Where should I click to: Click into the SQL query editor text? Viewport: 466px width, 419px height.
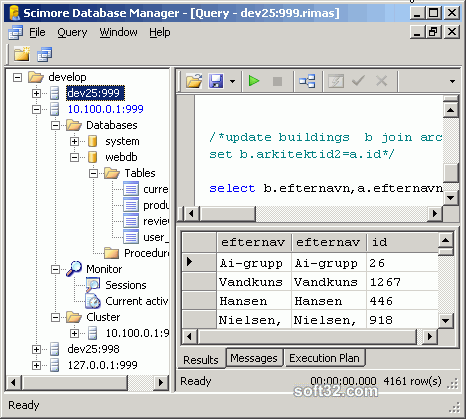coord(319,150)
